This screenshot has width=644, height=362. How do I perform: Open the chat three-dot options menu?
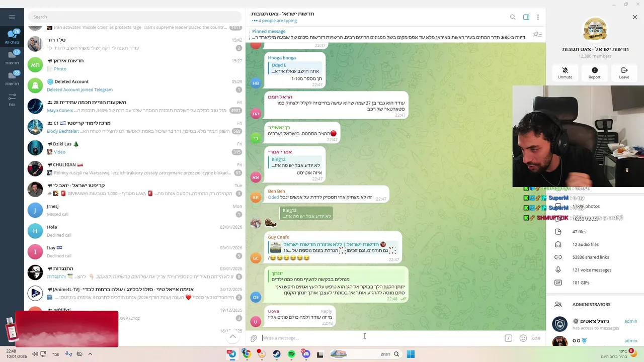(x=538, y=17)
